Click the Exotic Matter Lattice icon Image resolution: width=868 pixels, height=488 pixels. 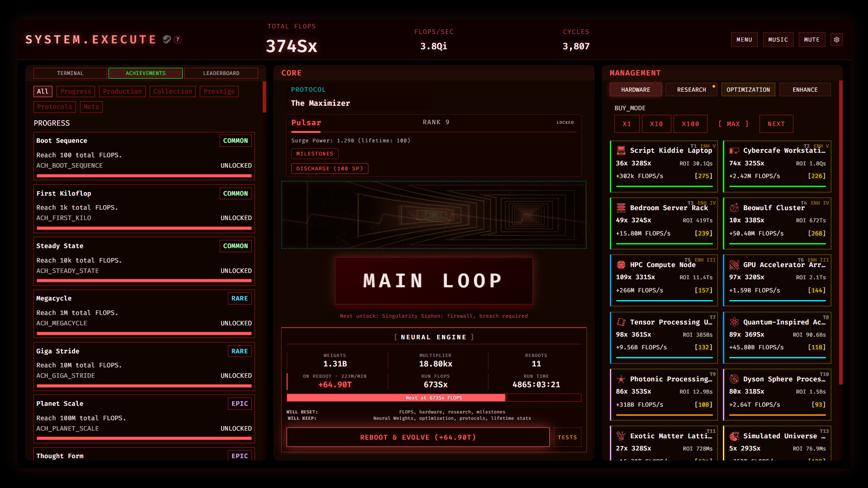[x=621, y=436]
